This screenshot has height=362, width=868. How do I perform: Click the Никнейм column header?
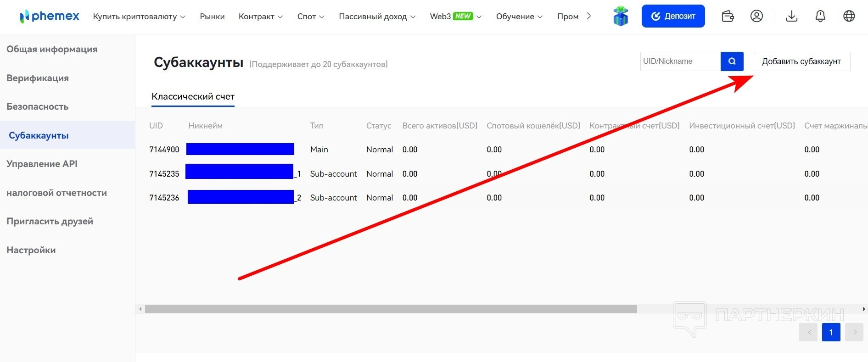(205, 126)
